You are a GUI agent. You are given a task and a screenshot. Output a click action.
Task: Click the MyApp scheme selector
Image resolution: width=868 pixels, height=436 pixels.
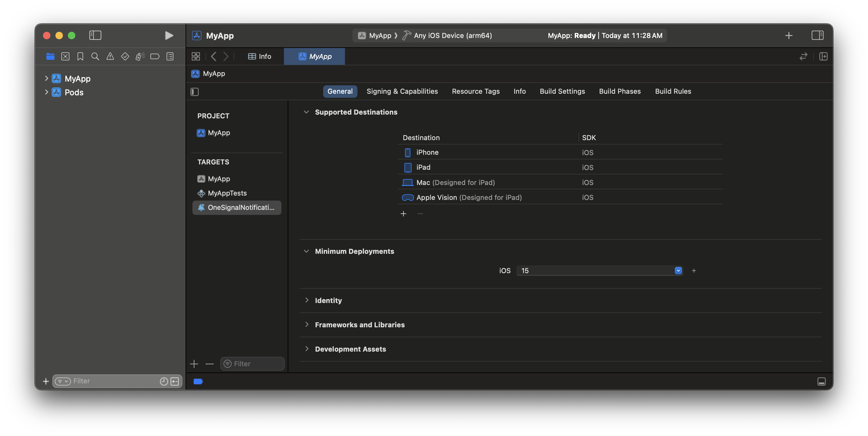(x=375, y=36)
